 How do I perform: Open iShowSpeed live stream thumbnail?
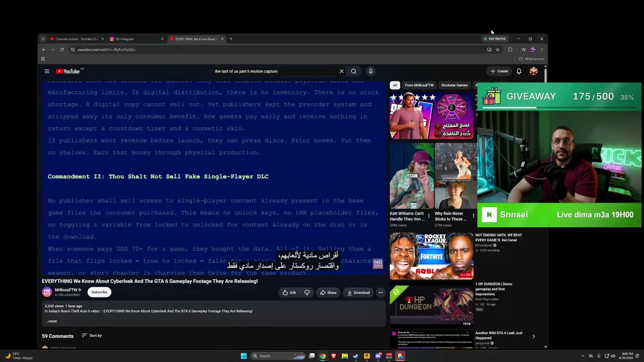point(431,256)
